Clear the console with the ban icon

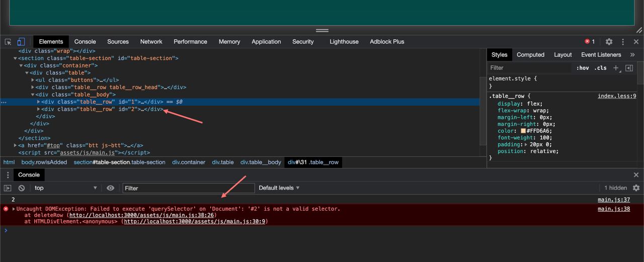pyautogui.click(x=22, y=188)
